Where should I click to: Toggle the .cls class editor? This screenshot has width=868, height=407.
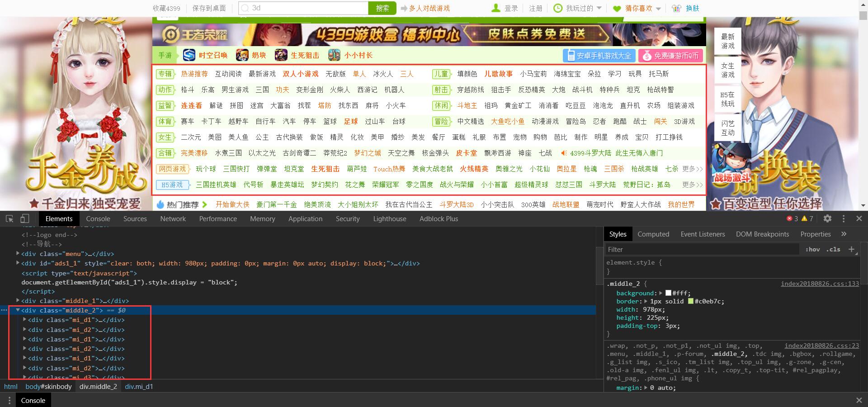coord(833,249)
